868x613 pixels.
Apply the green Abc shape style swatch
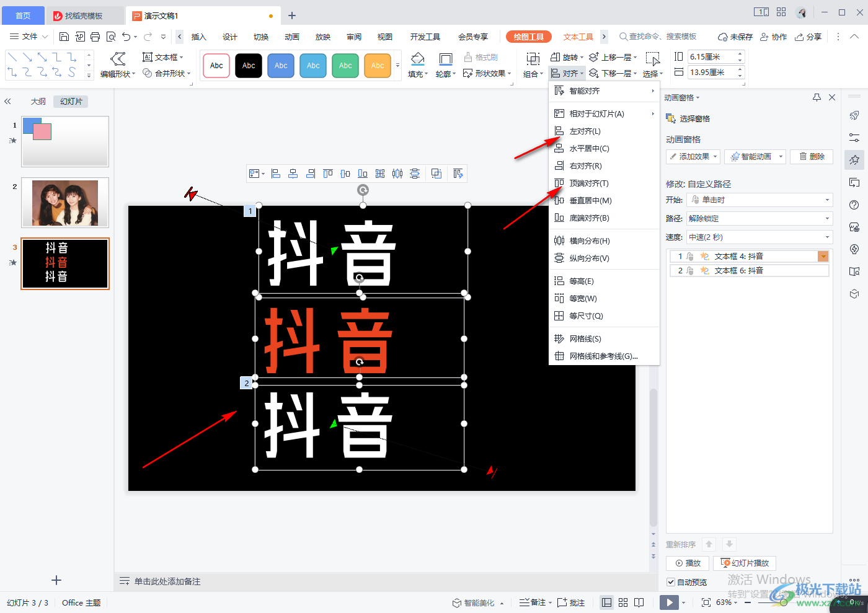click(x=345, y=65)
